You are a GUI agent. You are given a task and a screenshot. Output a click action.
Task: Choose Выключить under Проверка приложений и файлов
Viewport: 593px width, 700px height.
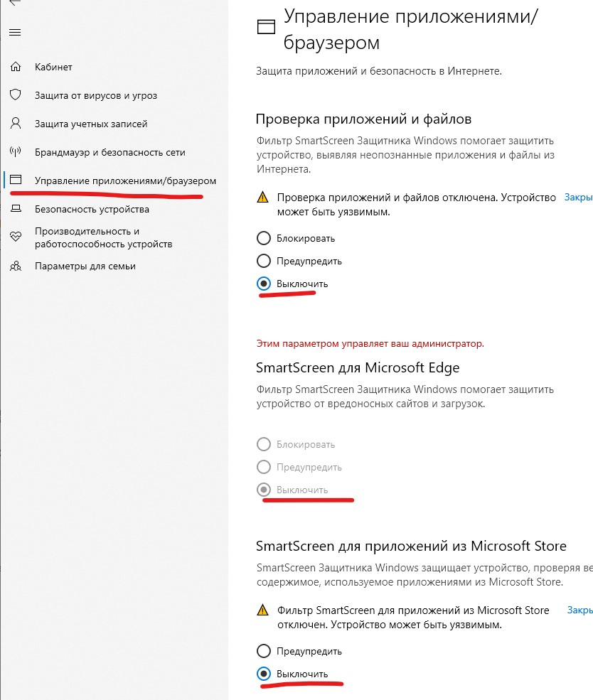tap(264, 284)
